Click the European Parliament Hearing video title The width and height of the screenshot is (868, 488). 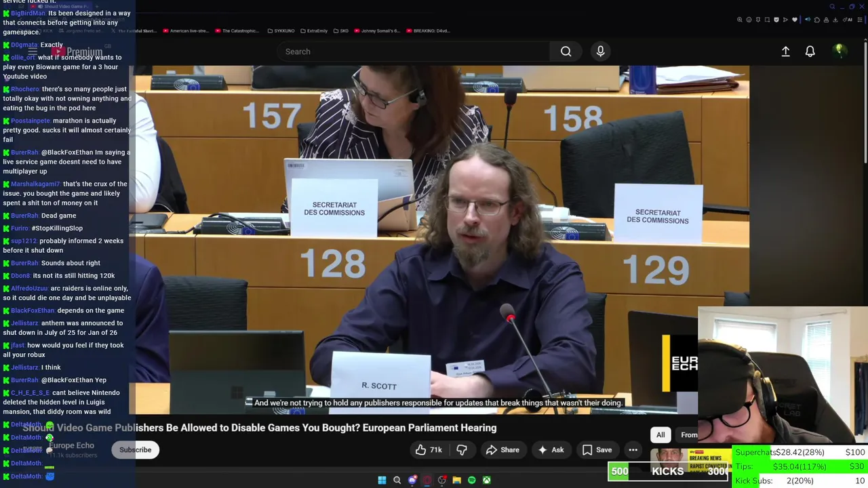[260, 428]
